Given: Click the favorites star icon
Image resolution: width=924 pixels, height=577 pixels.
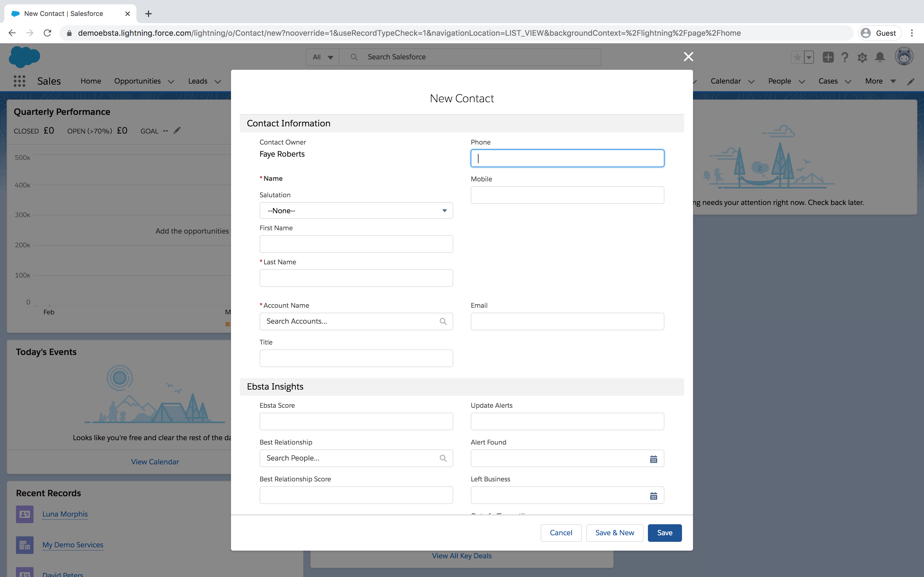Looking at the screenshot, I should click(x=797, y=57).
